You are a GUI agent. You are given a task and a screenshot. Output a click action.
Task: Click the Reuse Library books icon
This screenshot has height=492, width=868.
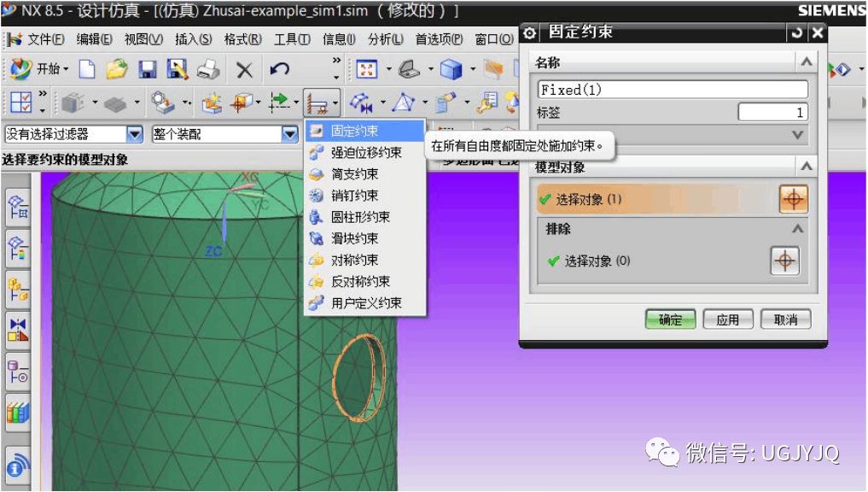(18, 413)
